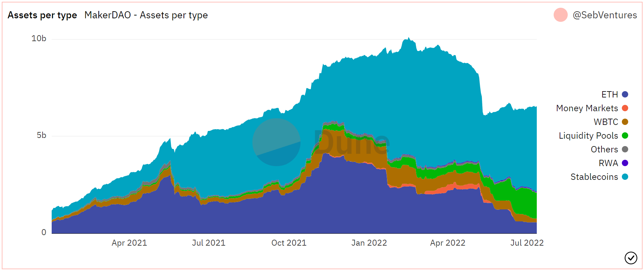Viewport: 644px width, 271px height.
Task: Click the Stablecoins legend label text
Action: click(594, 177)
